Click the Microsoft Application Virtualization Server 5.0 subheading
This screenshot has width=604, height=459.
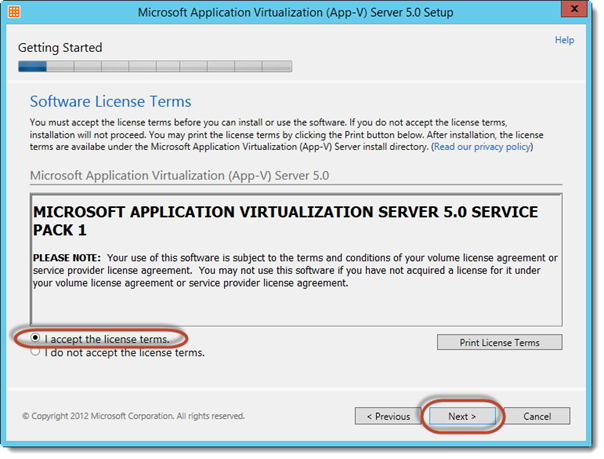point(180,176)
